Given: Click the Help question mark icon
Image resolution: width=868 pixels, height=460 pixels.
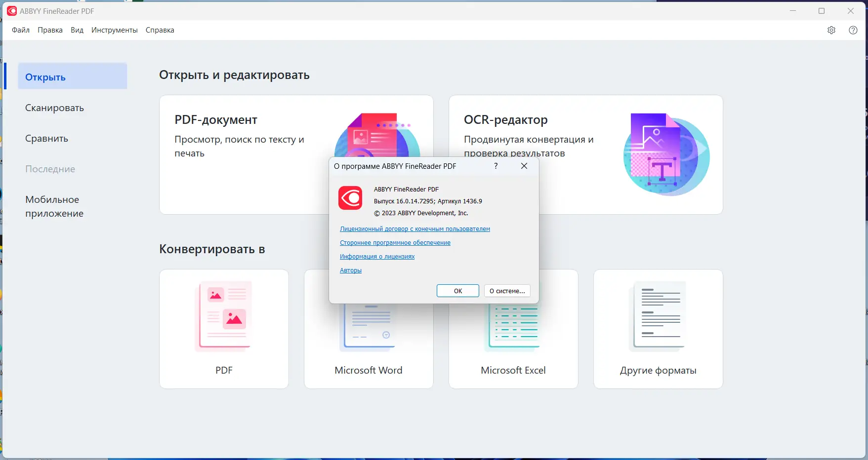Looking at the screenshot, I should pyautogui.click(x=853, y=30).
